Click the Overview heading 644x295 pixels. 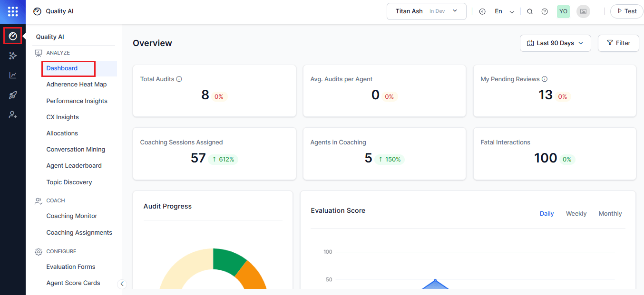pyautogui.click(x=152, y=43)
